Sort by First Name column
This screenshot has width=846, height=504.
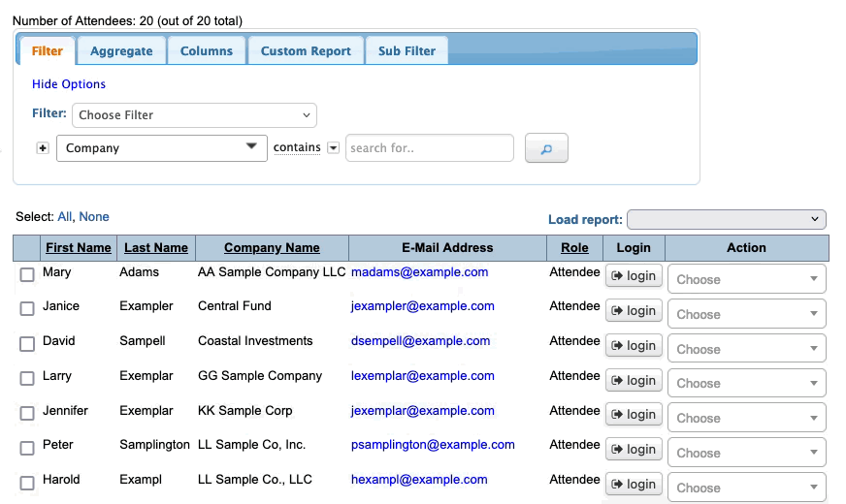(x=79, y=248)
